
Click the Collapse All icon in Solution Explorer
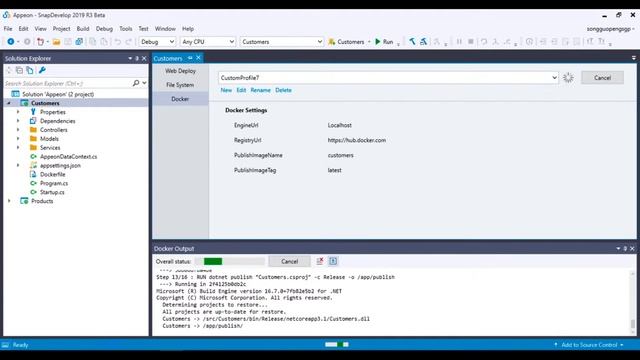pyautogui.click(x=19, y=70)
